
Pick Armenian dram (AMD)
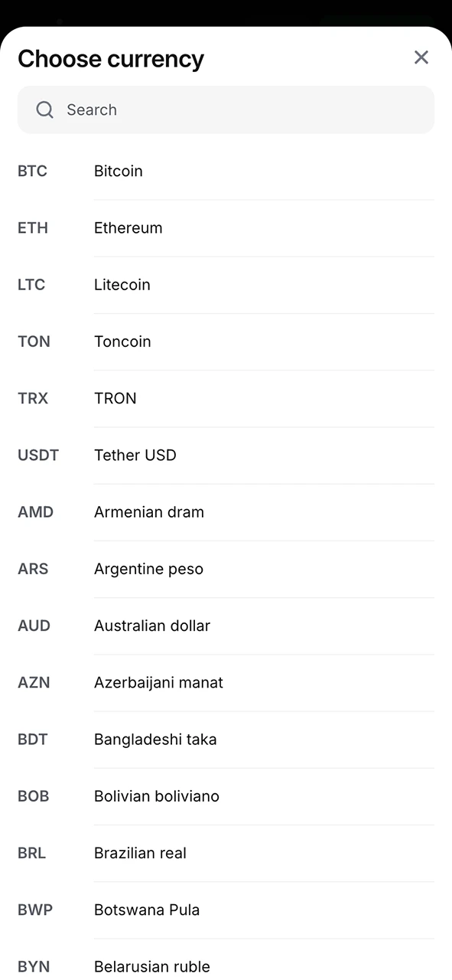pos(226,512)
